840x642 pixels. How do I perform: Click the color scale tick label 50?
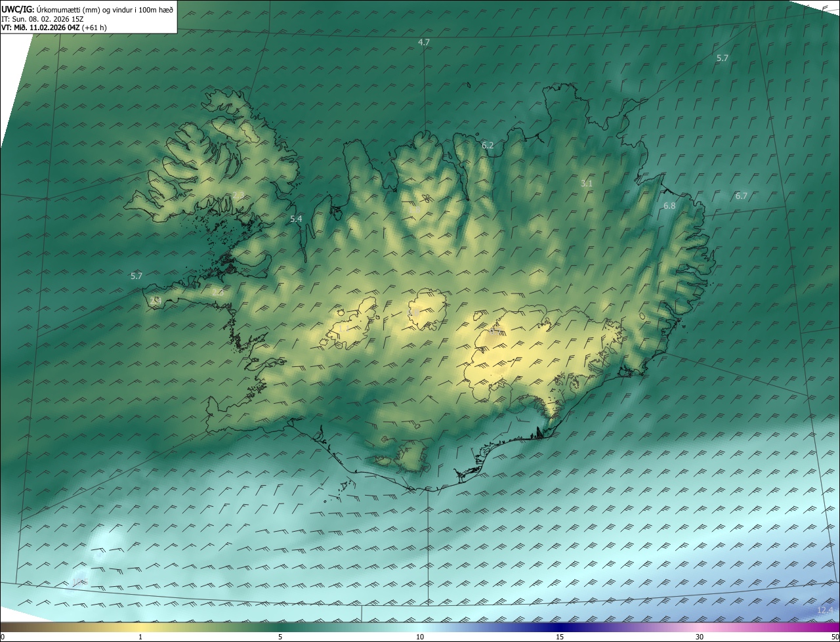[835, 637]
